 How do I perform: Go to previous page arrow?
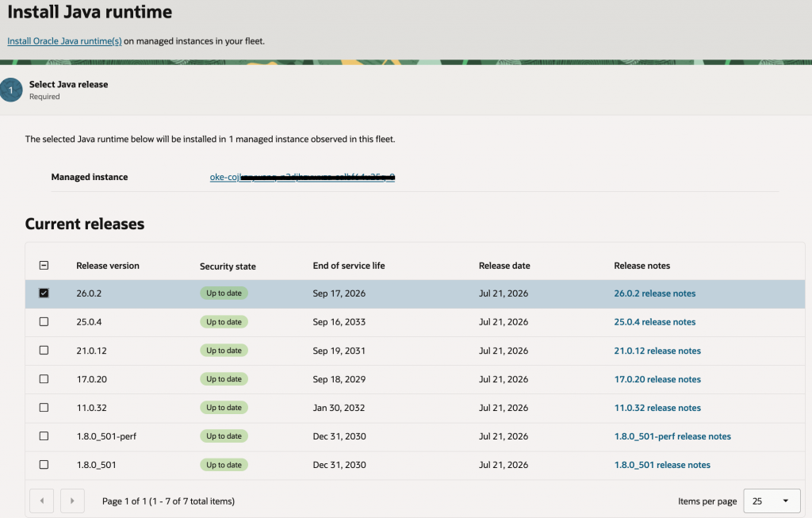(41, 501)
